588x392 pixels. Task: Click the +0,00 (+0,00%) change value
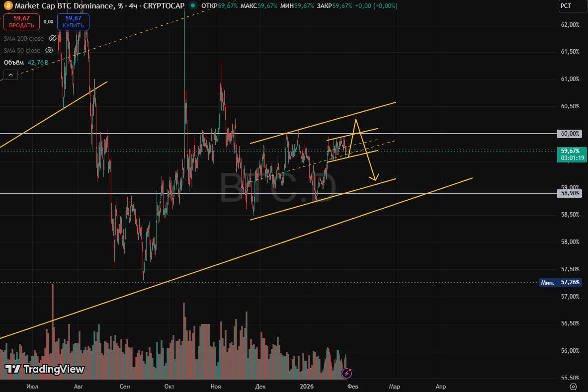[376, 5]
